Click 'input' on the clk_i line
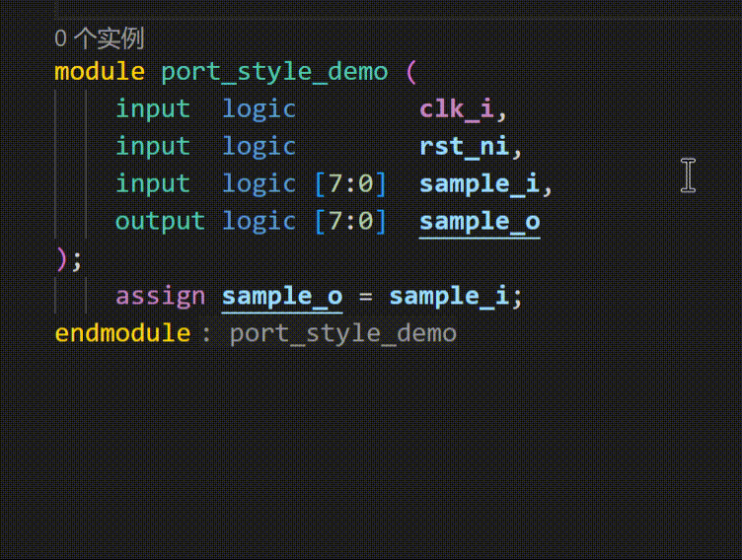The height and width of the screenshot is (560, 742). [x=152, y=109]
